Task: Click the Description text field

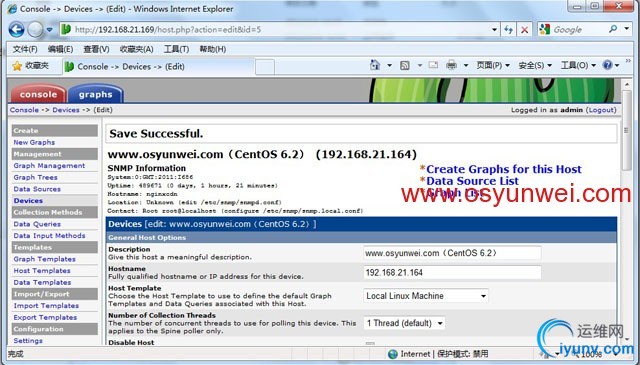Action: pyautogui.click(x=452, y=253)
